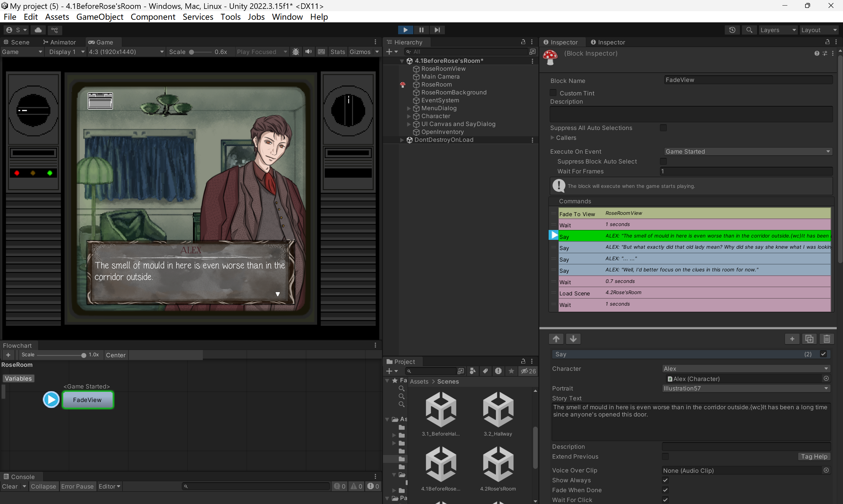Click Clear in Console

(10, 486)
